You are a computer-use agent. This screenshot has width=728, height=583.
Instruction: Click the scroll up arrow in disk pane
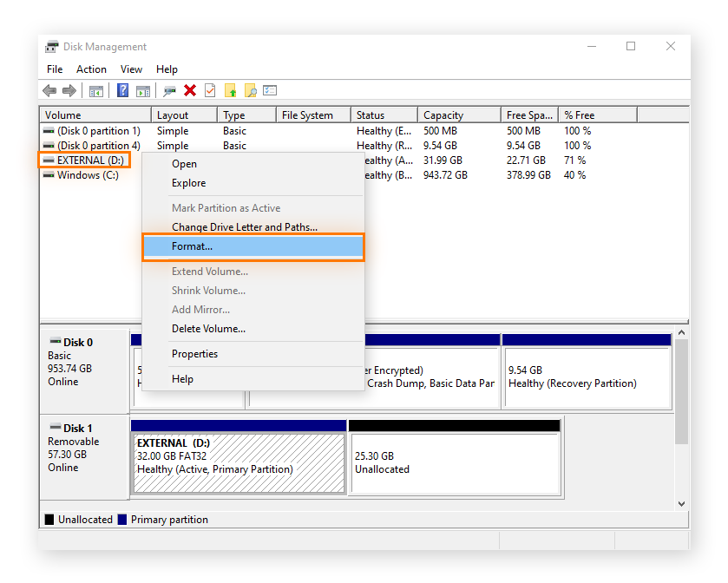pyautogui.click(x=681, y=332)
